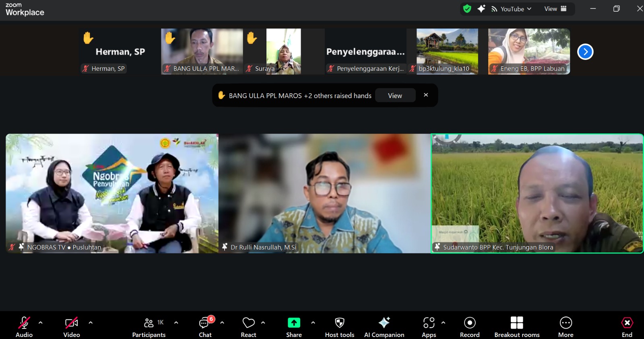Minimize the Zoom window
The width and height of the screenshot is (644, 339).
(593, 8)
